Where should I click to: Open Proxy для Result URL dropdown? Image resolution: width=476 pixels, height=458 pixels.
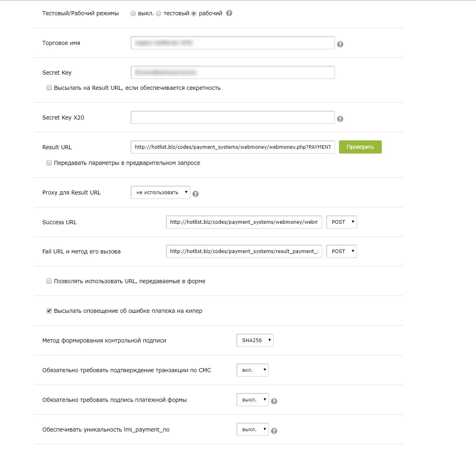(160, 193)
